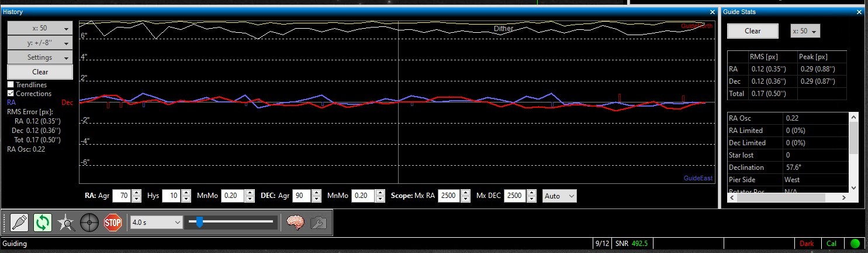Open the 'y: +/-8''' scale dropdown
The image size is (868, 253).
tap(40, 43)
